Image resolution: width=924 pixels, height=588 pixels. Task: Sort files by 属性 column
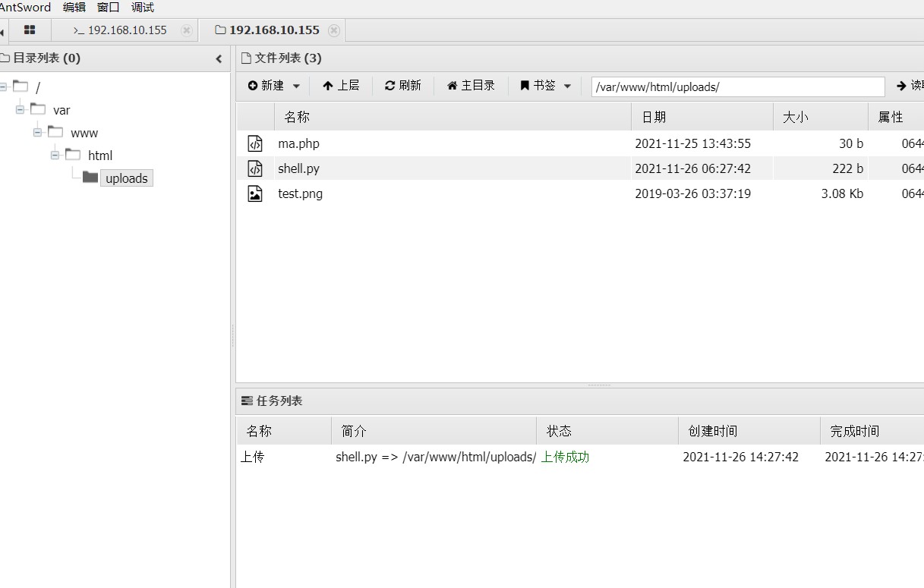click(x=896, y=117)
